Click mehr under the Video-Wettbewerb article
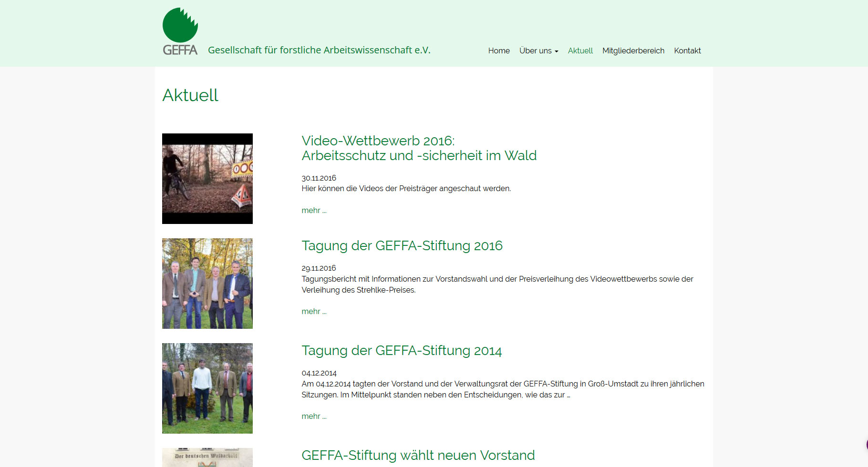Screen dimensions: 868x467 pyautogui.click(x=314, y=210)
